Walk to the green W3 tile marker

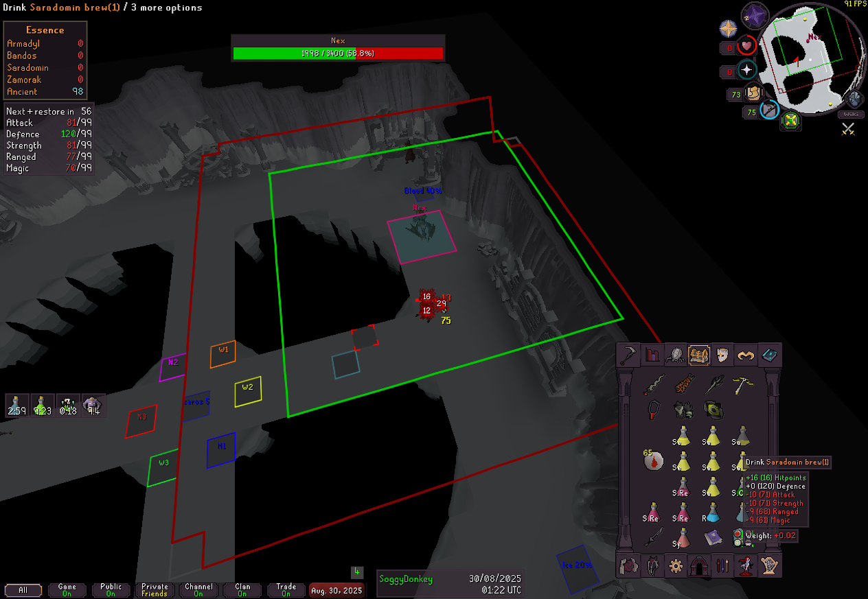163,468
